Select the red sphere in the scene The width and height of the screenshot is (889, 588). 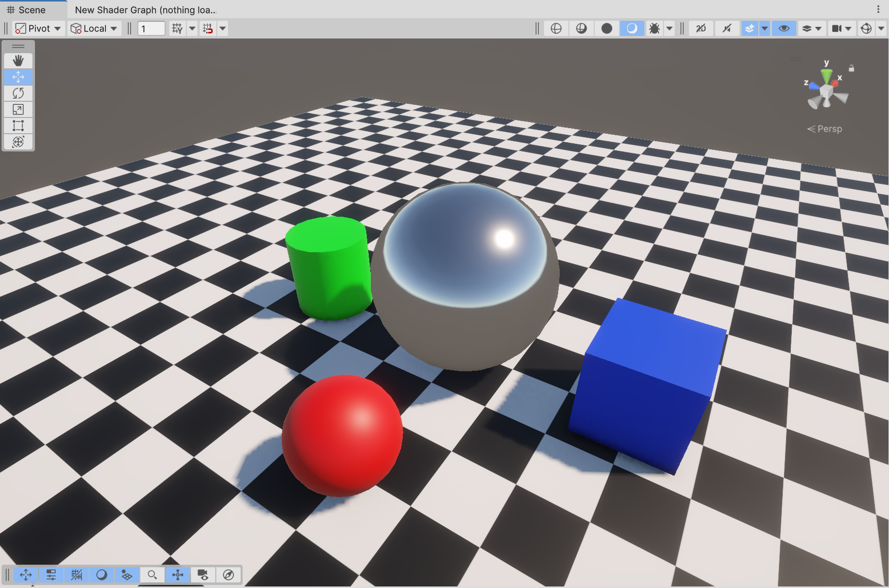pos(342,436)
